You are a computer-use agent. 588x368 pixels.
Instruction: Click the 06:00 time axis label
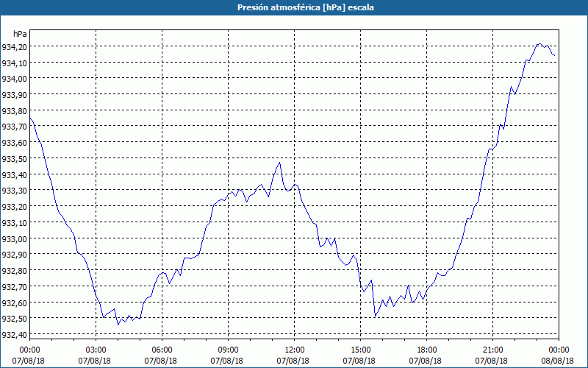[x=162, y=350]
